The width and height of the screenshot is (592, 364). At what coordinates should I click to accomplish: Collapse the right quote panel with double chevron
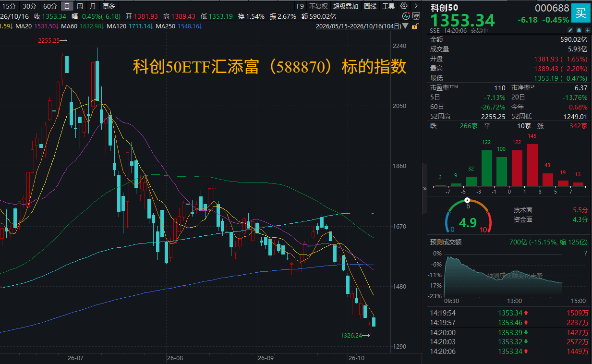coord(424,189)
